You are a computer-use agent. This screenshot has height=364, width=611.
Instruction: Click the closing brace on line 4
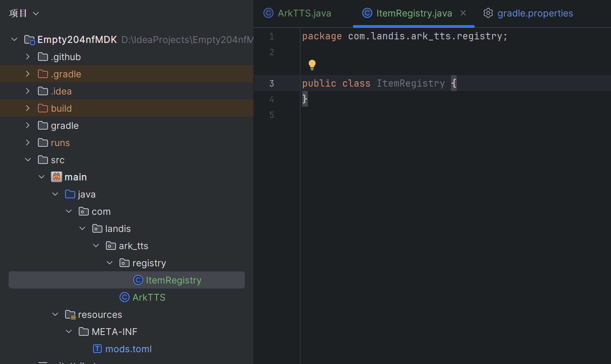pos(305,98)
